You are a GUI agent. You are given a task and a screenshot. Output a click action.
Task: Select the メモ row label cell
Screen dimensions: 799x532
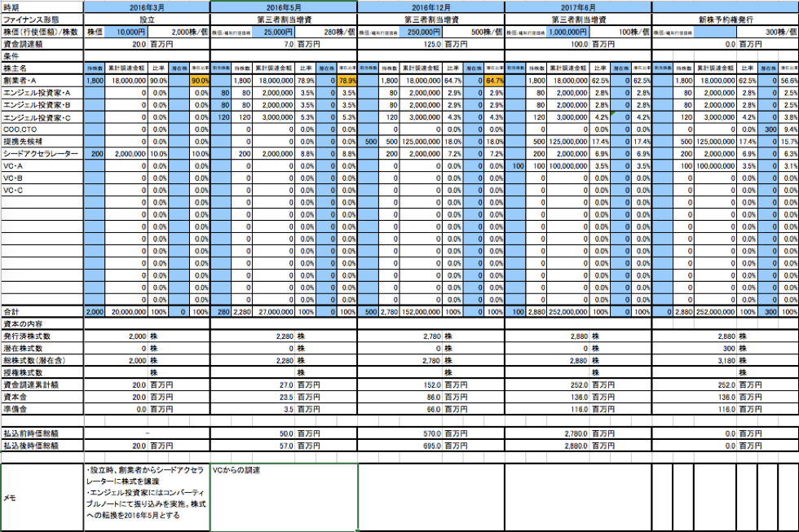click(42, 498)
